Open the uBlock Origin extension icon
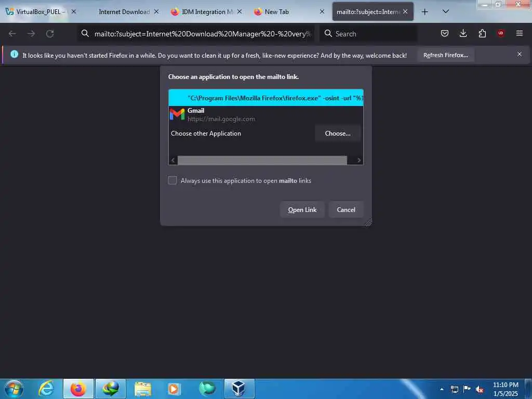Viewport: 532px width, 399px height. tap(501, 33)
